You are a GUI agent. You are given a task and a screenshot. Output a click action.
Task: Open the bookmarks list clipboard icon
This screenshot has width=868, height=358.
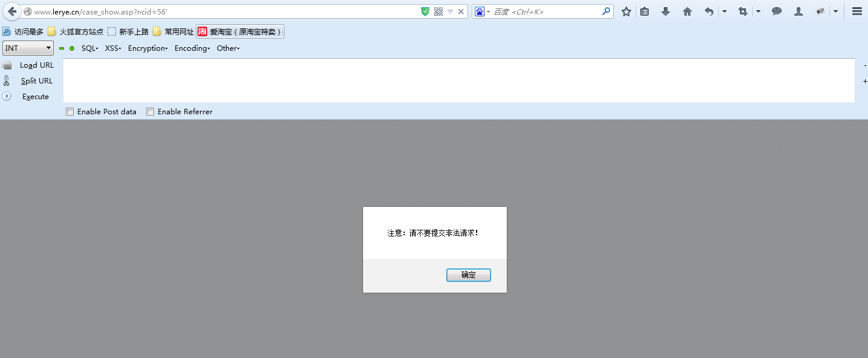[x=645, y=11]
